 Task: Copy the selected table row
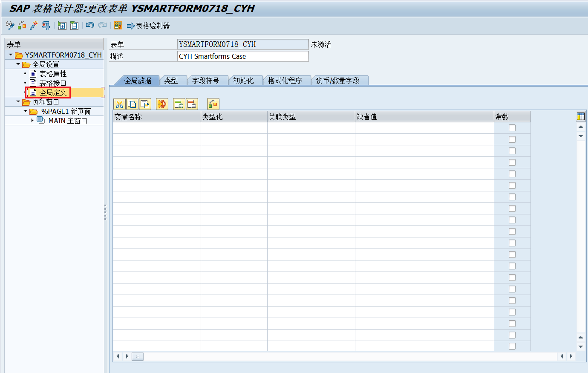click(x=132, y=104)
